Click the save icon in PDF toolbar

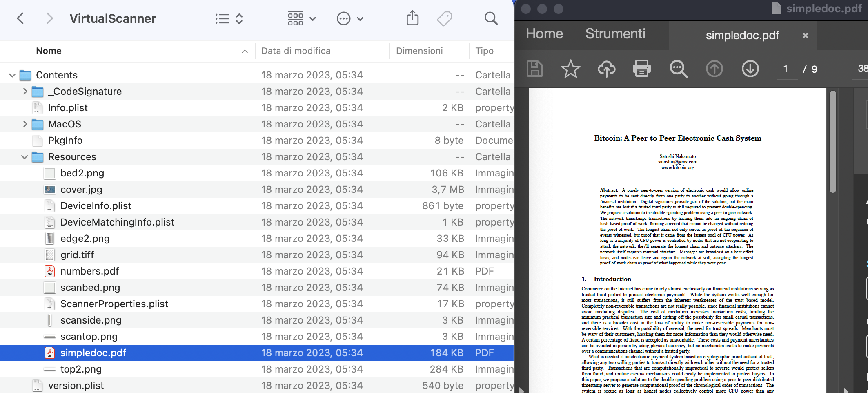[535, 69]
